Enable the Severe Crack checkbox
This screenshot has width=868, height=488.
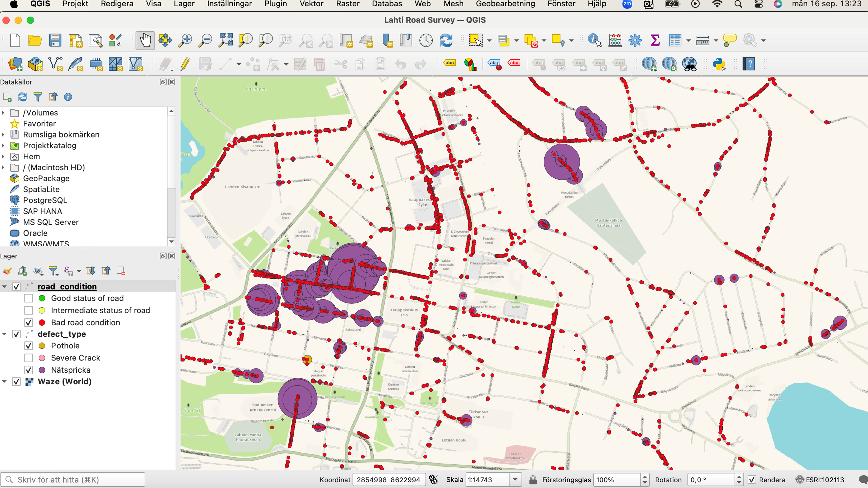point(29,358)
